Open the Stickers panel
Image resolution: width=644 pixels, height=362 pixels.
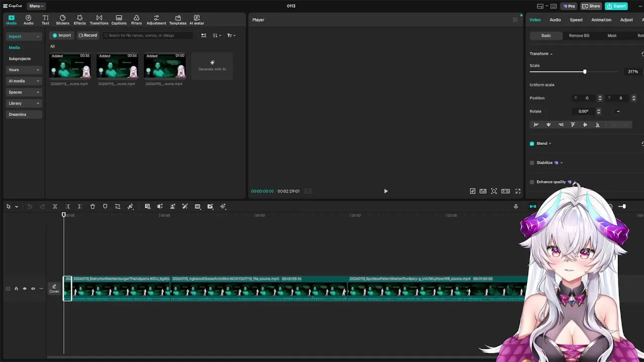coord(62,20)
